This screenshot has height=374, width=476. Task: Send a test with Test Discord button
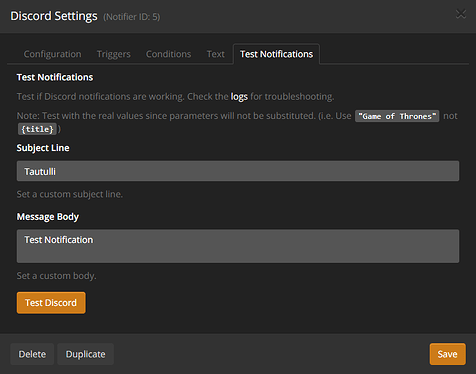click(51, 303)
